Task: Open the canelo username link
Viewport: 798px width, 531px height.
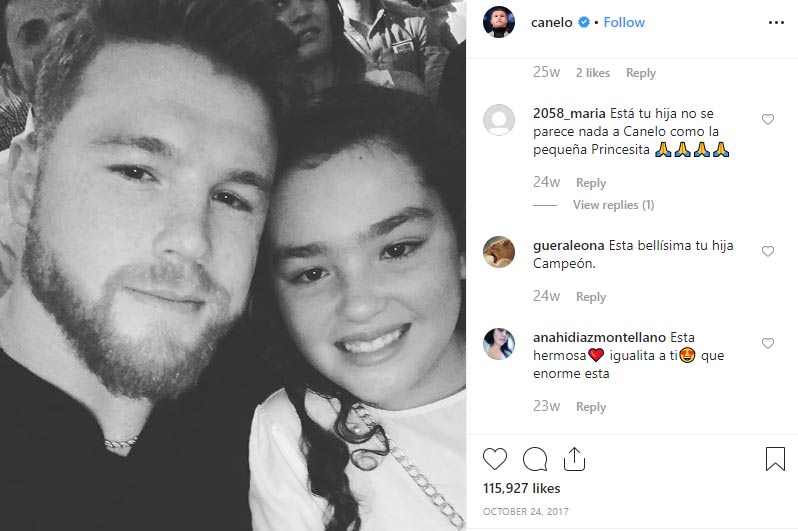Action: click(552, 22)
